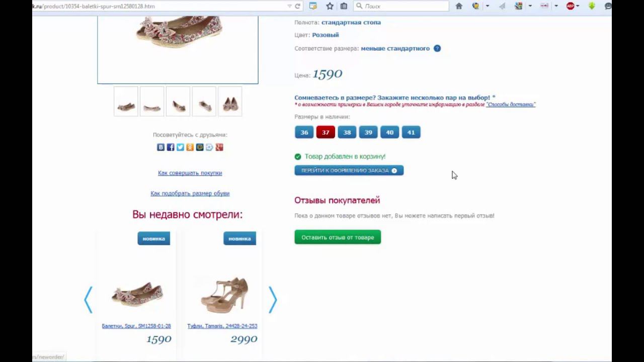Go to browser home page icon
The width and height of the screenshot is (644, 362).
459,6
